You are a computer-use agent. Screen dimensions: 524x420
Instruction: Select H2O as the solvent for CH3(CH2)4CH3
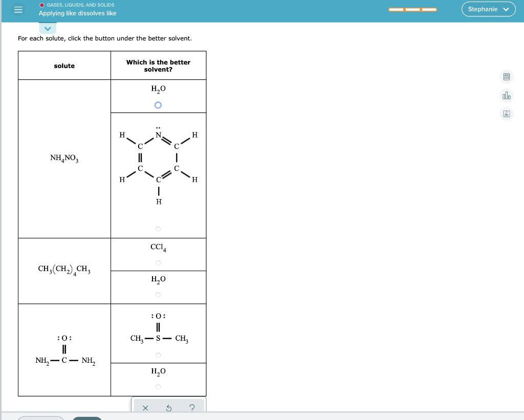click(x=158, y=294)
